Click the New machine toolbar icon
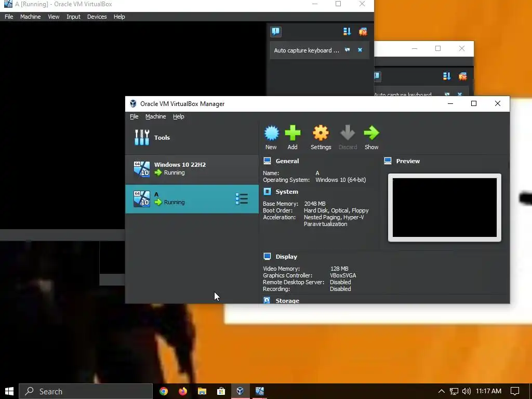 271,137
